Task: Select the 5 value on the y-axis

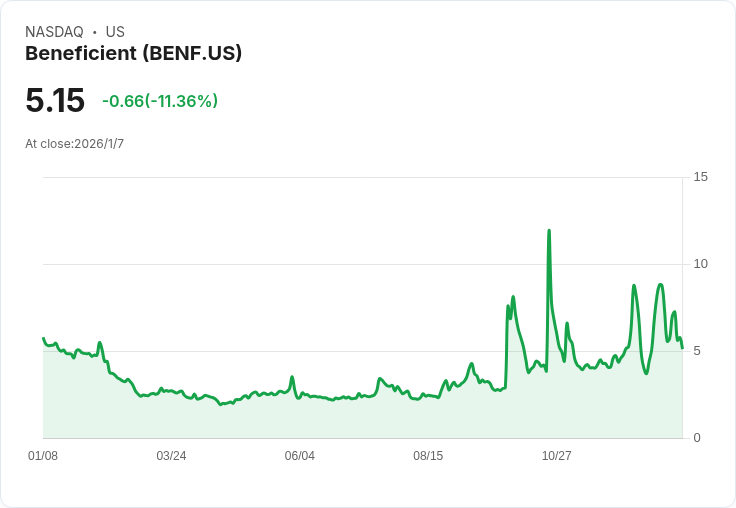Action: click(x=697, y=351)
